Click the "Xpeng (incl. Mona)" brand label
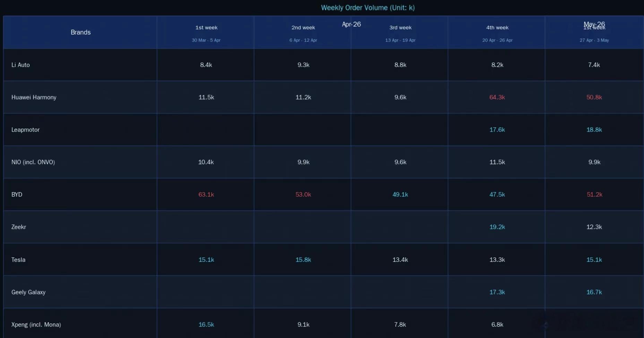Screen dimensions: 644x338 [36, 324]
